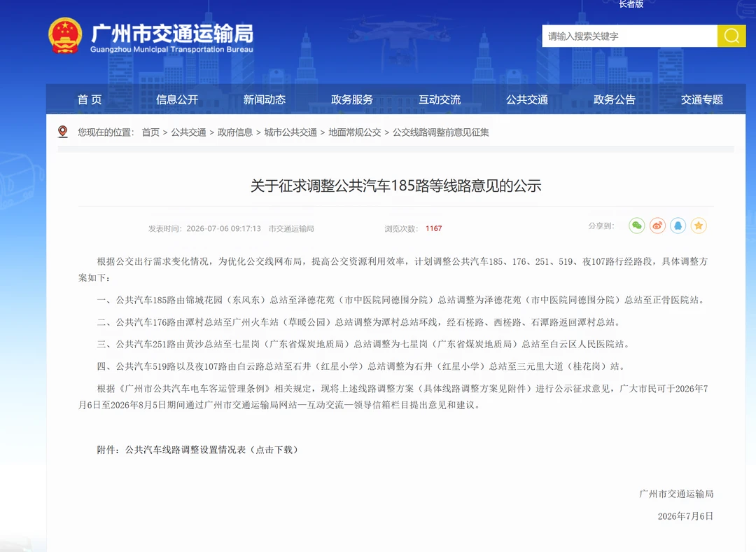The height and width of the screenshot is (552, 756).
Task: Share via the star (QZone) icon
Action: 699,226
